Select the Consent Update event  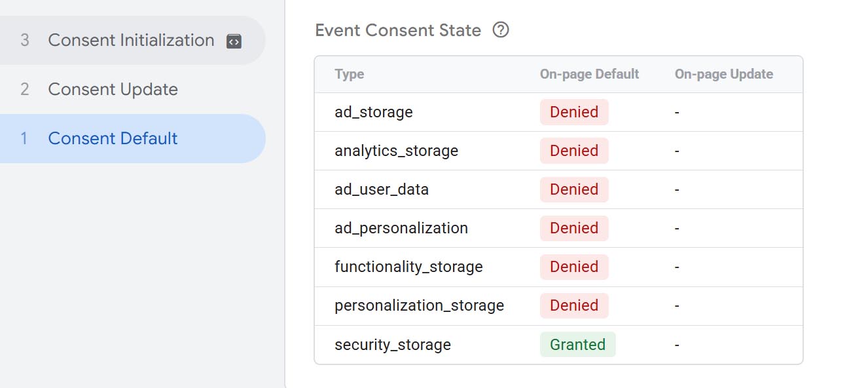tap(132, 89)
